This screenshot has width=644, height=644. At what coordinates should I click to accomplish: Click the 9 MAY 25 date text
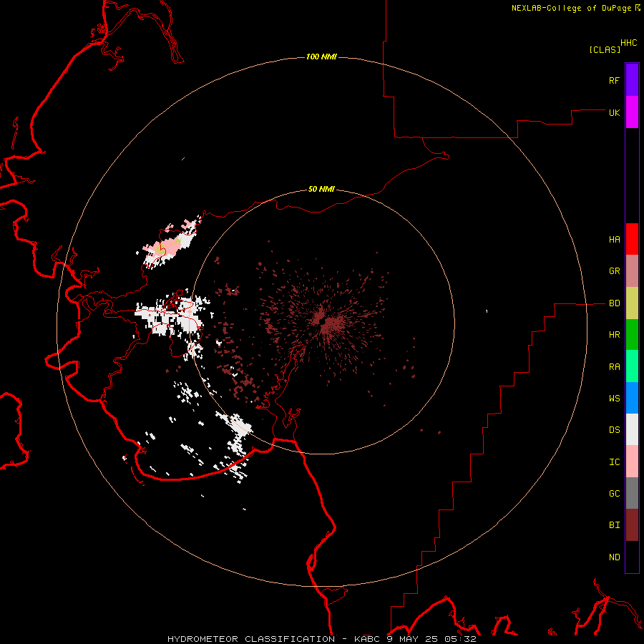tap(414, 639)
